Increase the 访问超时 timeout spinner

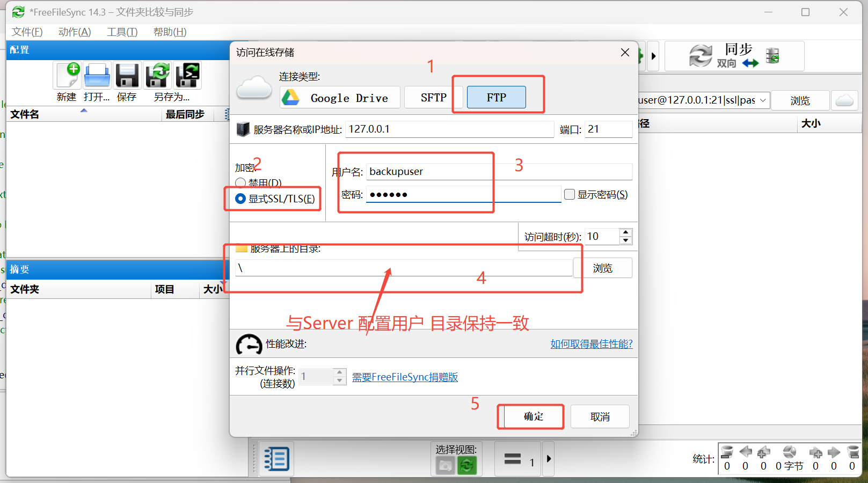click(x=625, y=232)
